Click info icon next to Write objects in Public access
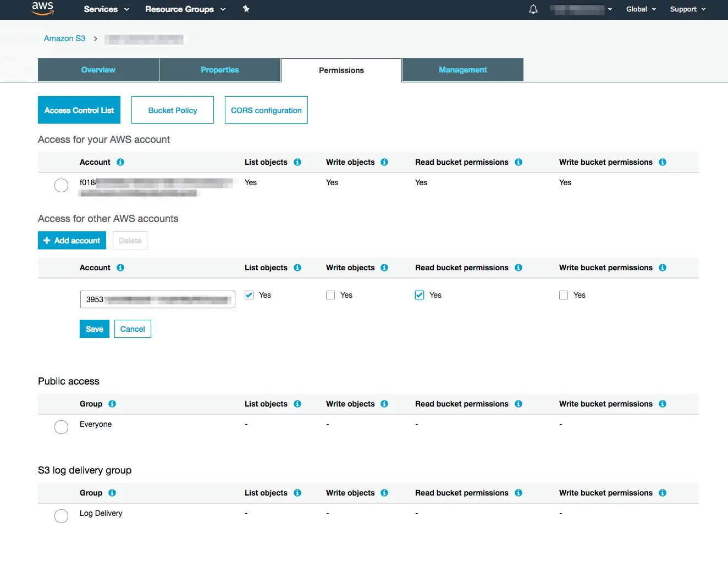Image resolution: width=728 pixels, height=573 pixels. 384,404
